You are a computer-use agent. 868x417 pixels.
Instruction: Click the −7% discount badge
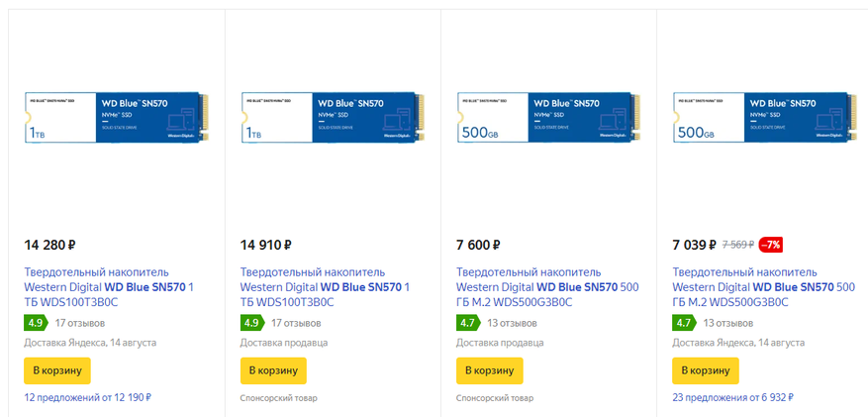[x=770, y=245]
